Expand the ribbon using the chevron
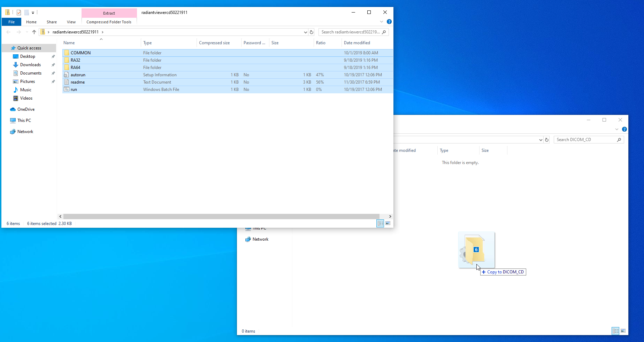The width and height of the screenshot is (644, 342). (382, 22)
